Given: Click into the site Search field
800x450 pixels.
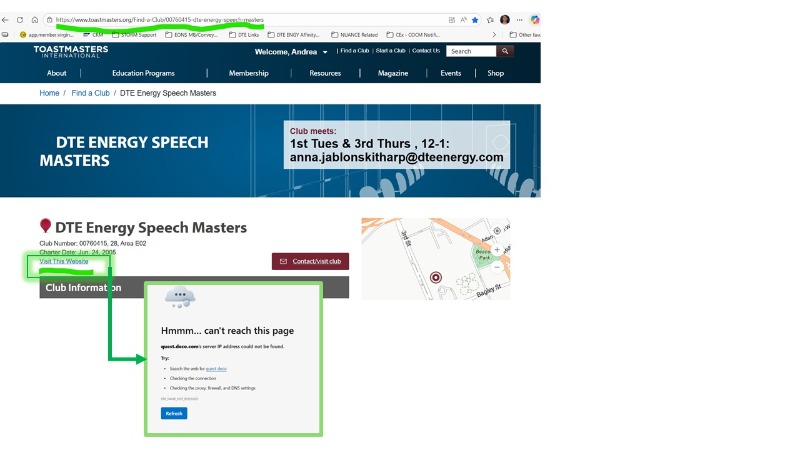Looking at the screenshot, I should [x=470, y=51].
